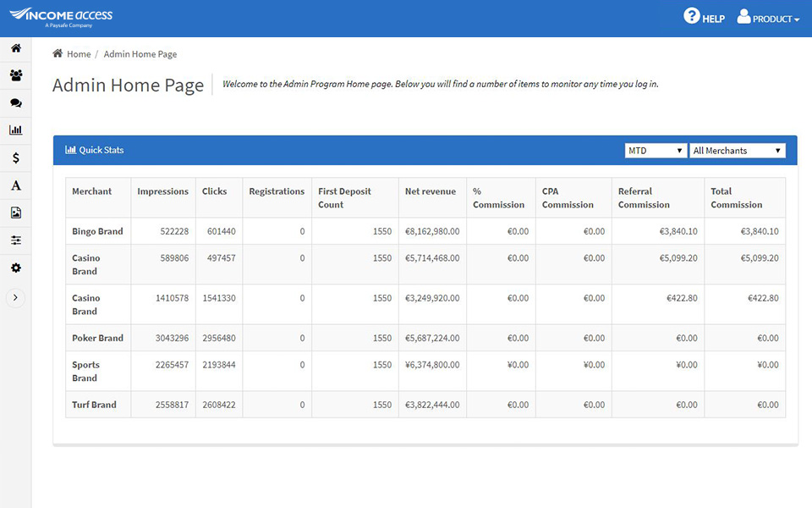
Task: Open the All Merchants dropdown
Action: coord(737,150)
